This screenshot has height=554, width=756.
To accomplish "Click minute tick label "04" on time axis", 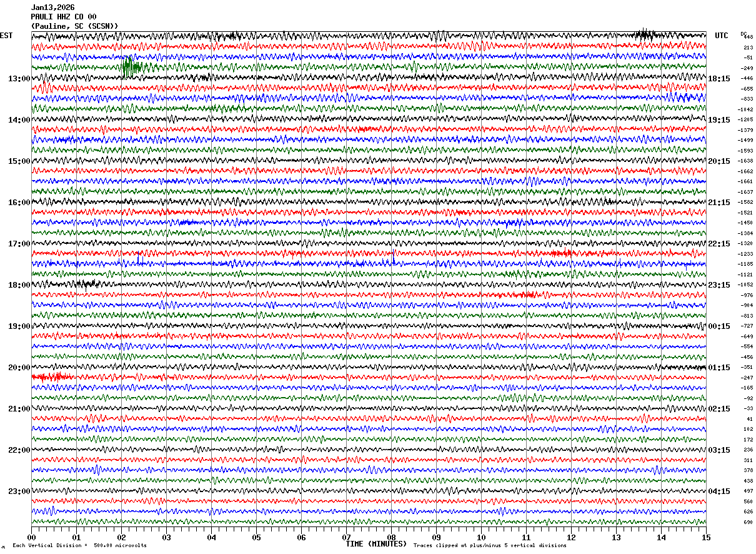I will coord(211,537).
